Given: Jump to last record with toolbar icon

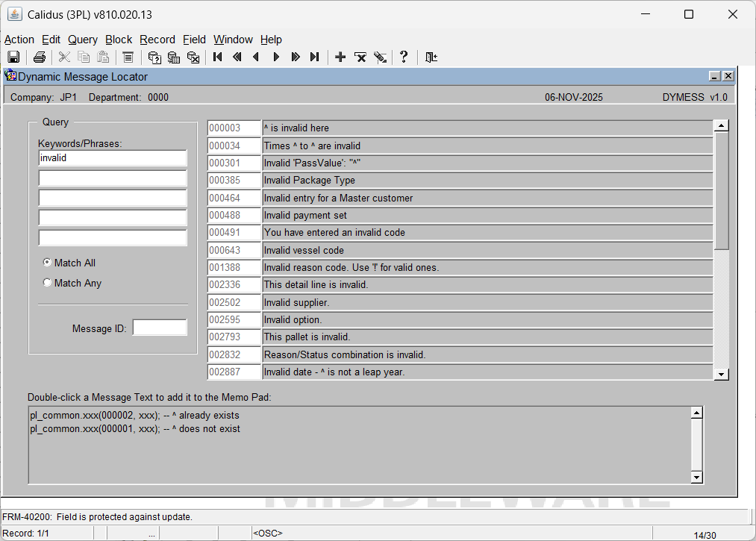Looking at the screenshot, I should tap(315, 57).
